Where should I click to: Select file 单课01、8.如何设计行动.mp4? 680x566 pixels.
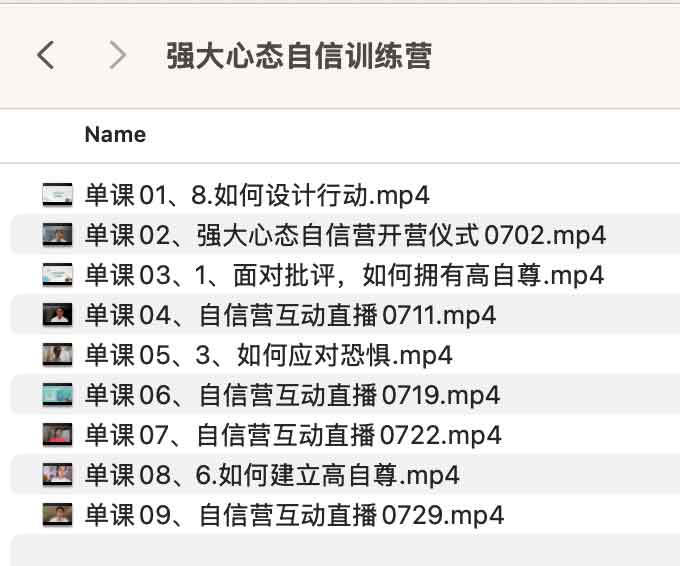click(x=257, y=194)
